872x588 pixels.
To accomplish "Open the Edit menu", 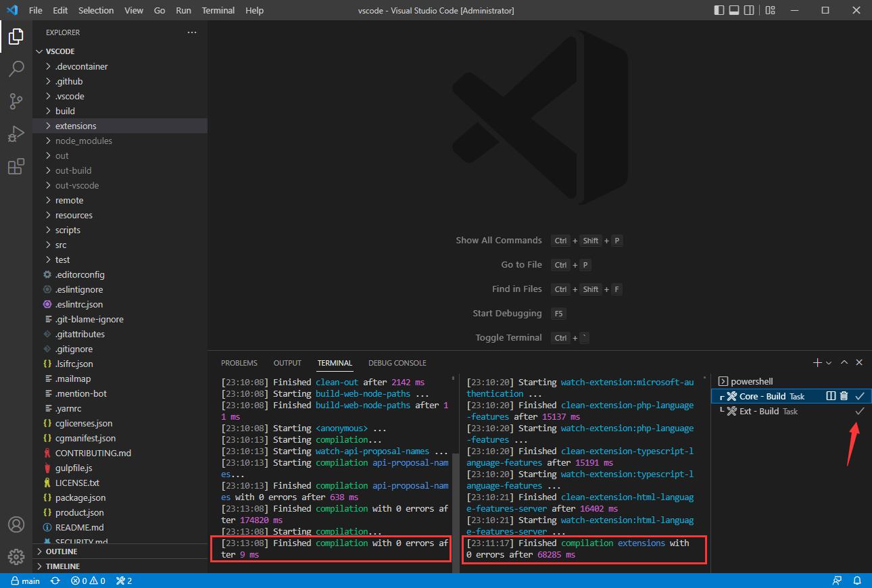I will point(60,10).
